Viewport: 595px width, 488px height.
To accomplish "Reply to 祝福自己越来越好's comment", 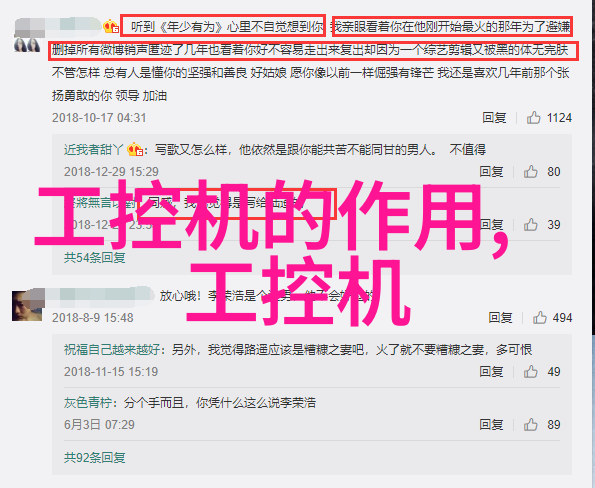I will point(491,371).
